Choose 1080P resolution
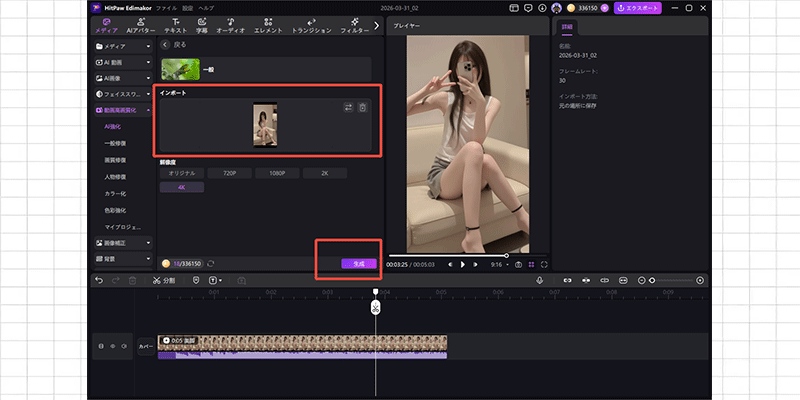Viewport: 800px width, 400px height. (277, 173)
